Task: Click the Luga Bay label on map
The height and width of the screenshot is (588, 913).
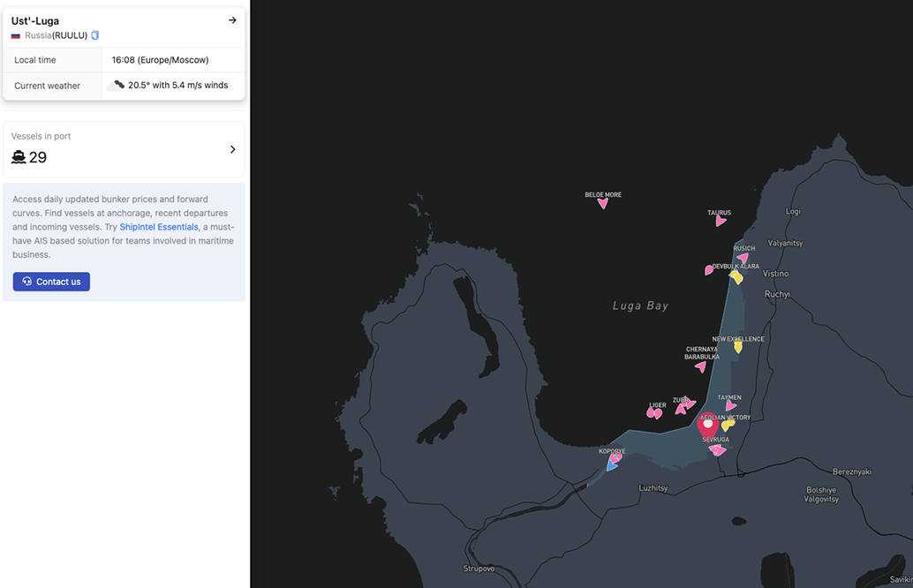Action: pyautogui.click(x=640, y=305)
